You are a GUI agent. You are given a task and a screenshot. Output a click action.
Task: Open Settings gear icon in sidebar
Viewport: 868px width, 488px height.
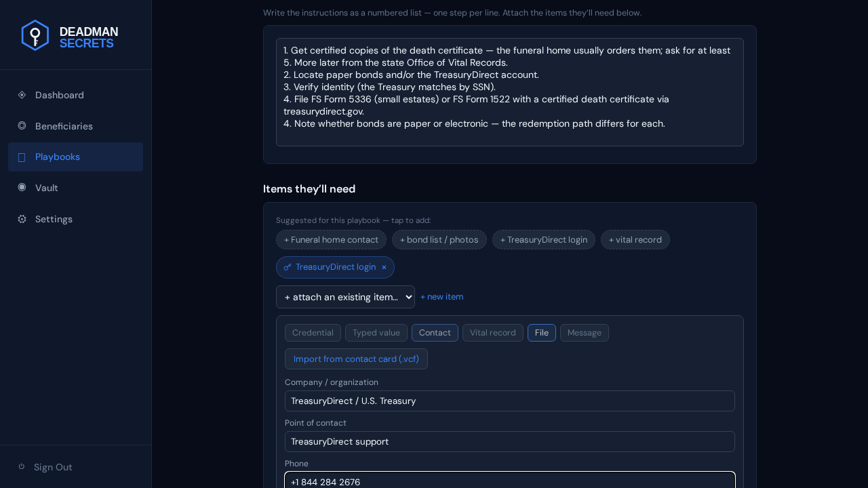pyautogui.click(x=22, y=219)
